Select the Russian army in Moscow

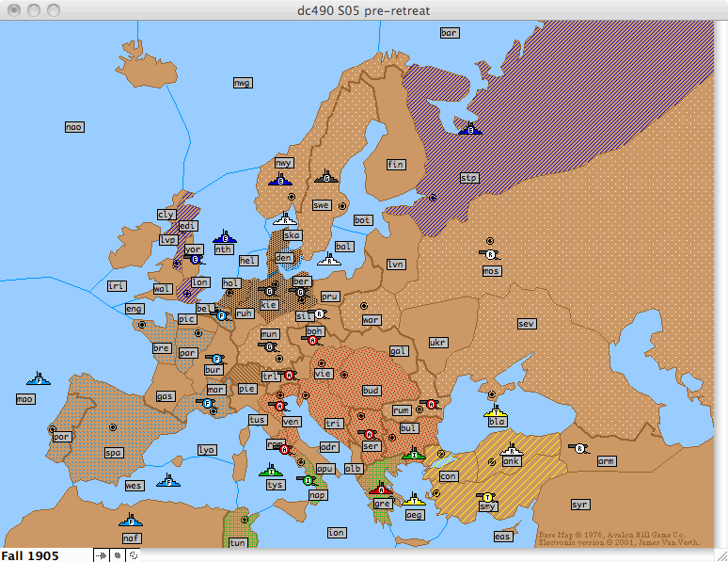click(x=490, y=254)
